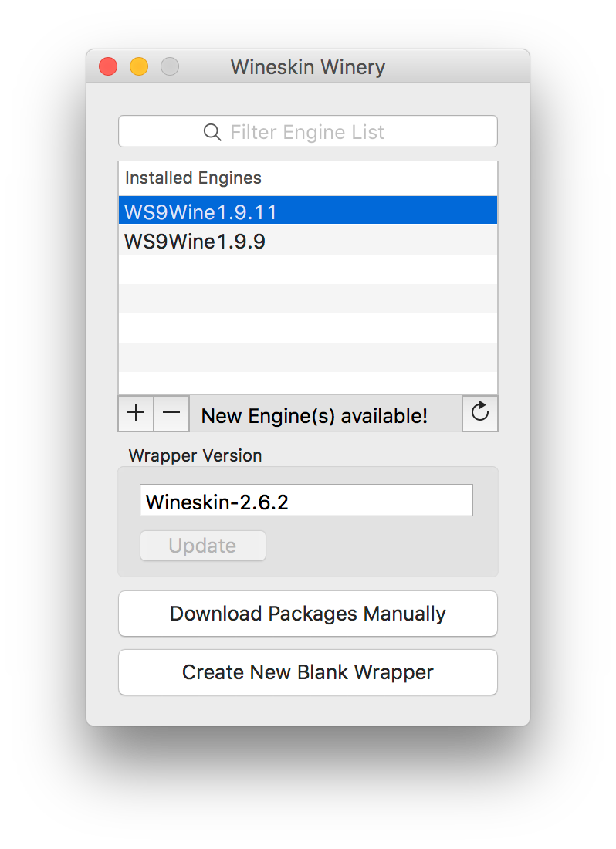Image resolution: width=616 pixels, height=849 pixels.
Task: Minimize the Wineskin Winery window
Action: pos(139,66)
